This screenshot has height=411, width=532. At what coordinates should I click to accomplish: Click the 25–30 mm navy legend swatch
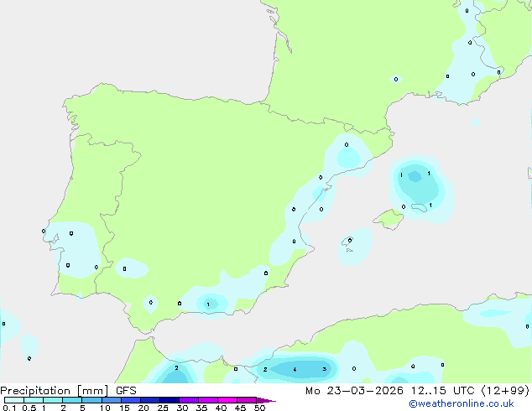(170, 400)
